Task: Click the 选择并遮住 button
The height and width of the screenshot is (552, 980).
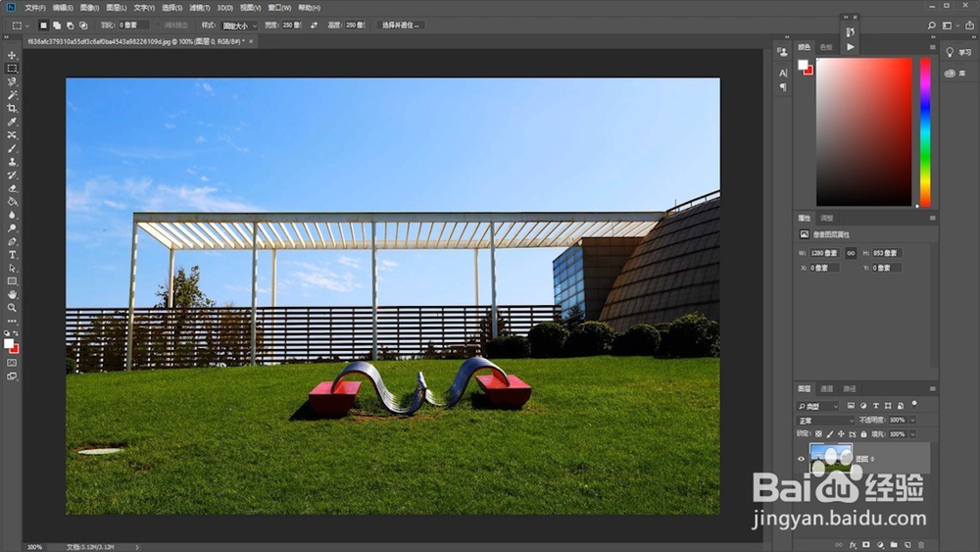Action: (401, 25)
